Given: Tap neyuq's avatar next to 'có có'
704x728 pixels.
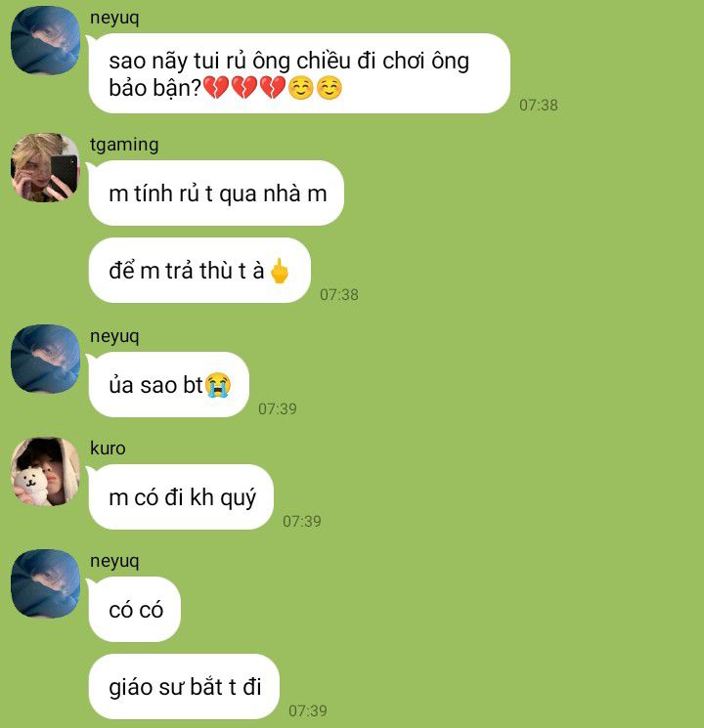Looking at the screenshot, I should pos(45,583).
